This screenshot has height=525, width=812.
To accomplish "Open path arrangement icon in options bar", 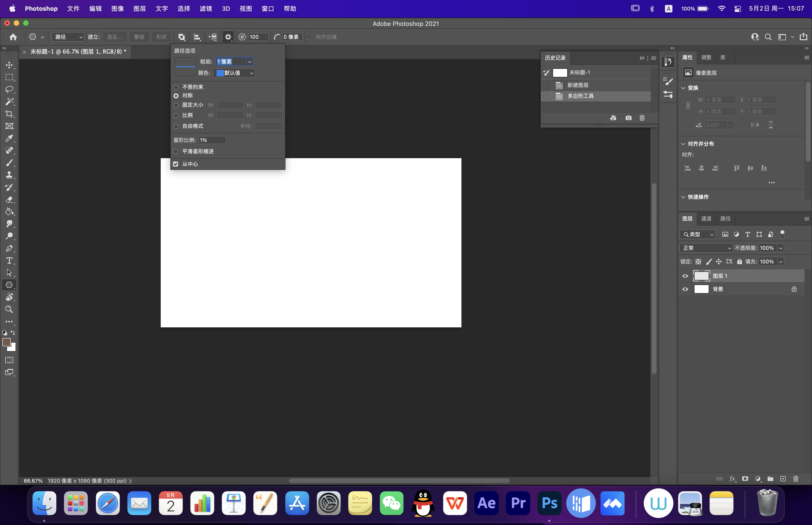I will (213, 37).
